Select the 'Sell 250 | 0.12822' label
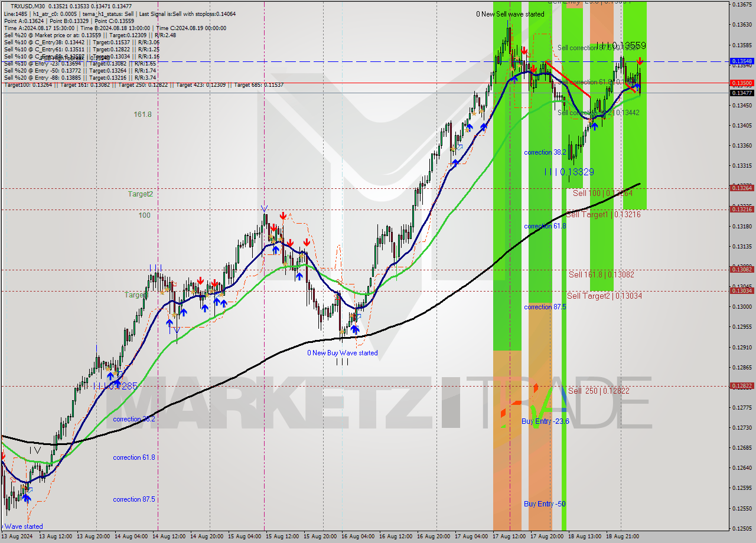This screenshot has height=543, width=756. [x=598, y=391]
